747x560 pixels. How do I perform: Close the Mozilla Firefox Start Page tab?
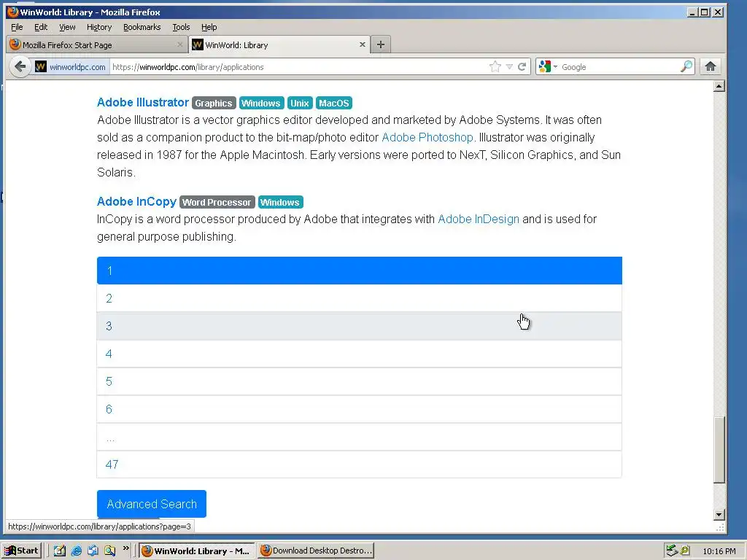(x=179, y=44)
